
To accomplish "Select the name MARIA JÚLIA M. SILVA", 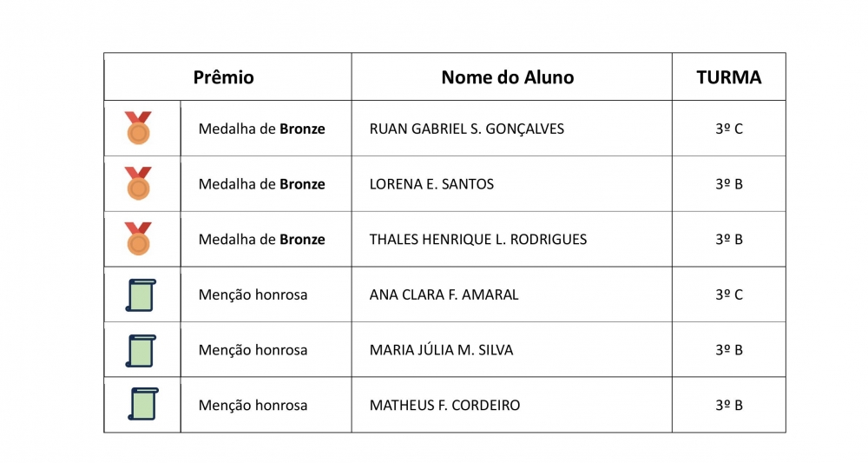I will point(441,351).
